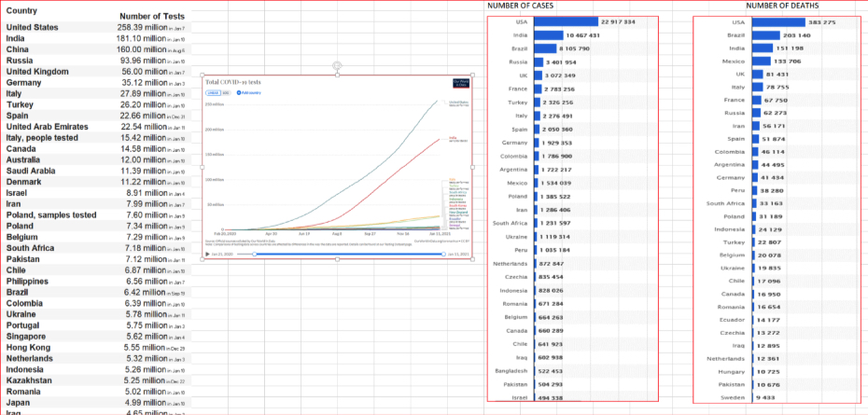Click the plus icon beside Add country

239,93
